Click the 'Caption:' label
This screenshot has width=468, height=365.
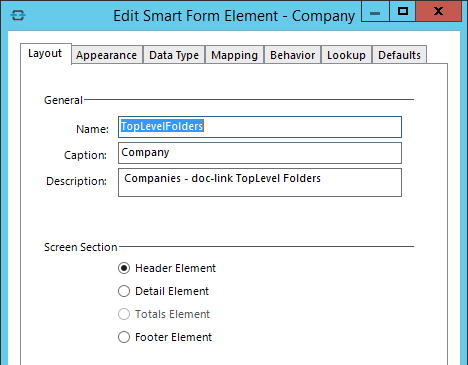pyautogui.click(x=85, y=155)
